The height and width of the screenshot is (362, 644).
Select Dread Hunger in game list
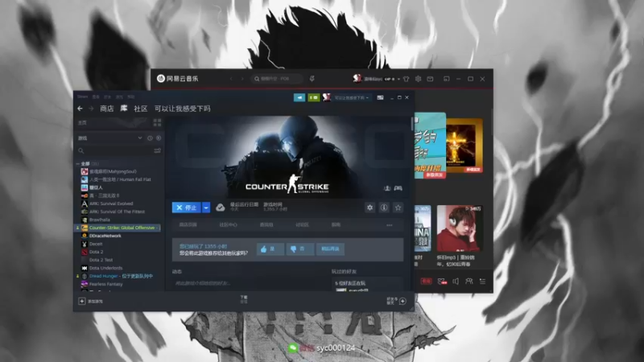click(x=117, y=276)
